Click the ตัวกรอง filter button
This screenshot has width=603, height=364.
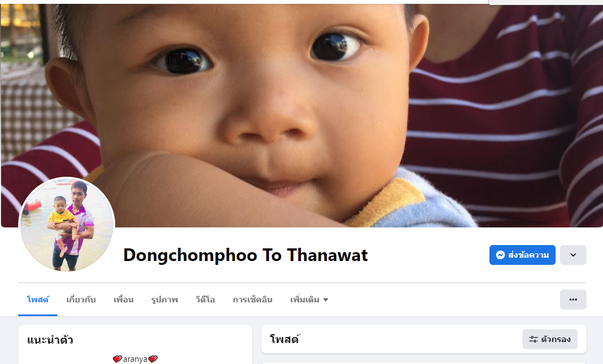[x=550, y=339]
